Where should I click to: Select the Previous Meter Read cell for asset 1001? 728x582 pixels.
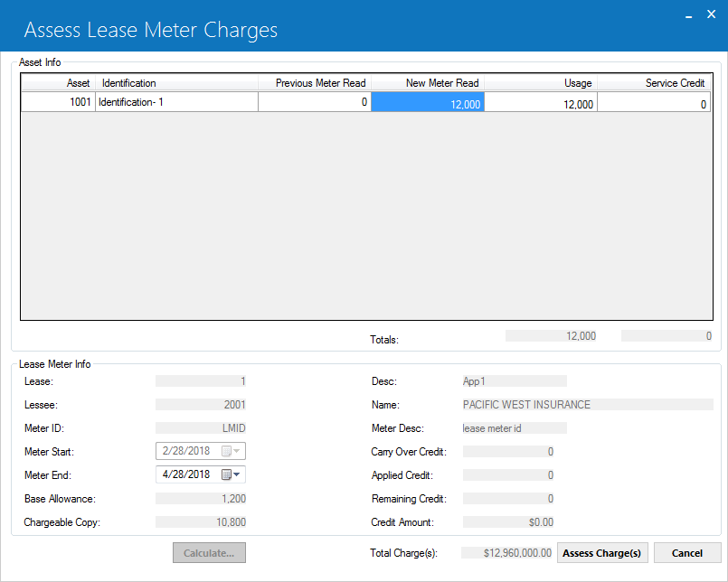[x=315, y=102]
